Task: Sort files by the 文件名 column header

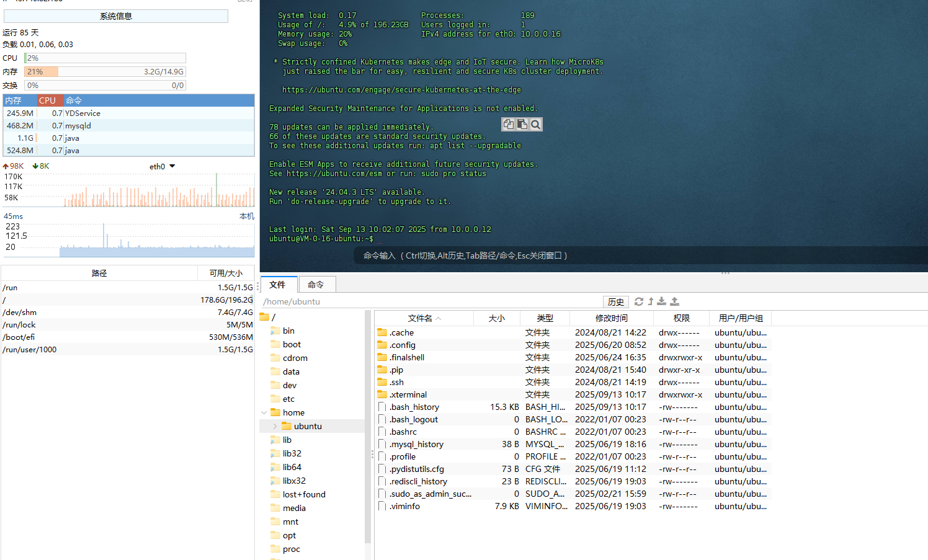Action: (424, 318)
